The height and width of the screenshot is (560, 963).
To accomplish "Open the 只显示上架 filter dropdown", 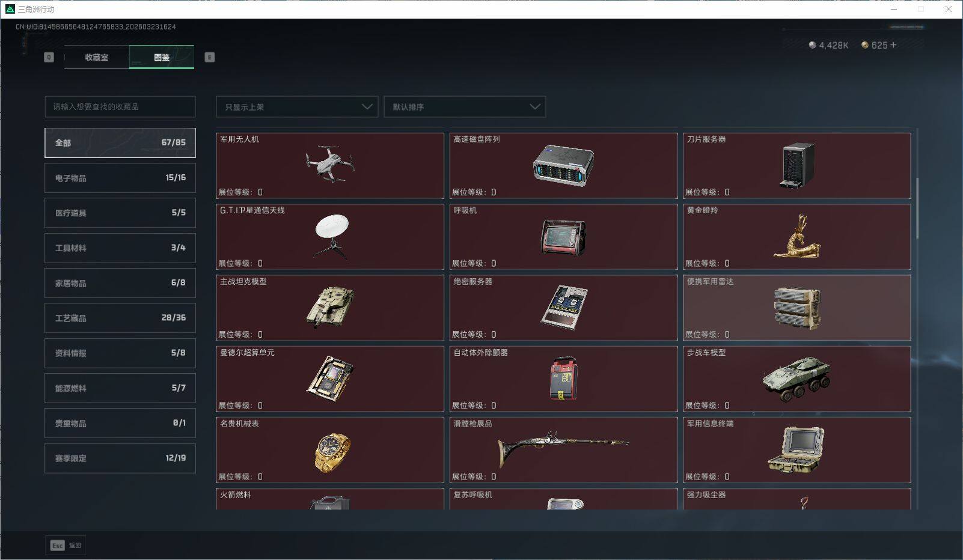I will tap(296, 106).
